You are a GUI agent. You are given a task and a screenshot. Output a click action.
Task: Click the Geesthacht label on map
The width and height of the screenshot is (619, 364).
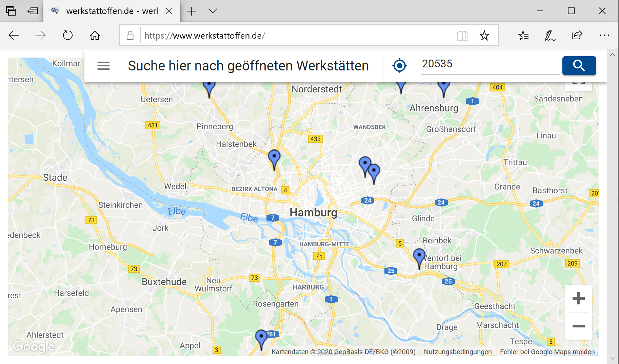tap(495, 306)
